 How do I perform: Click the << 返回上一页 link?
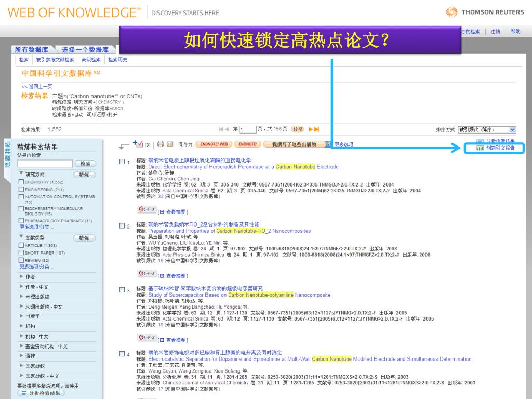37,87
